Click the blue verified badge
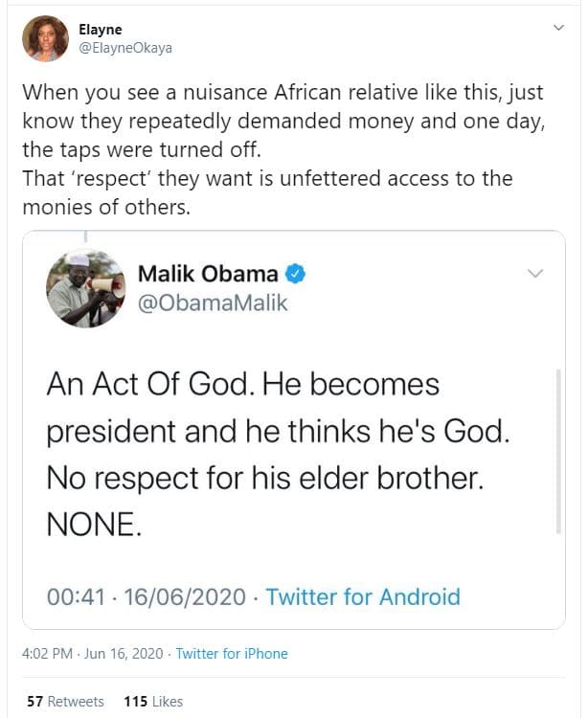588x718 pixels. [x=296, y=275]
